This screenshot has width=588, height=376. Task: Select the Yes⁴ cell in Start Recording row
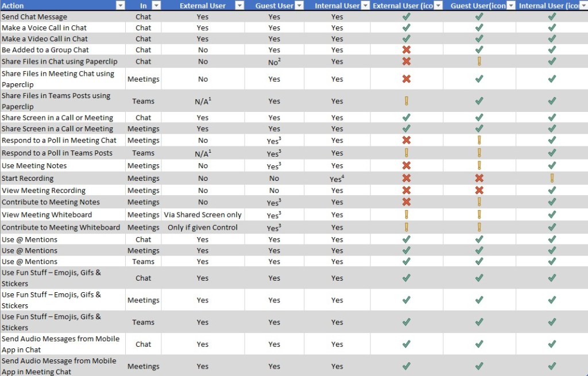[x=337, y=179]
